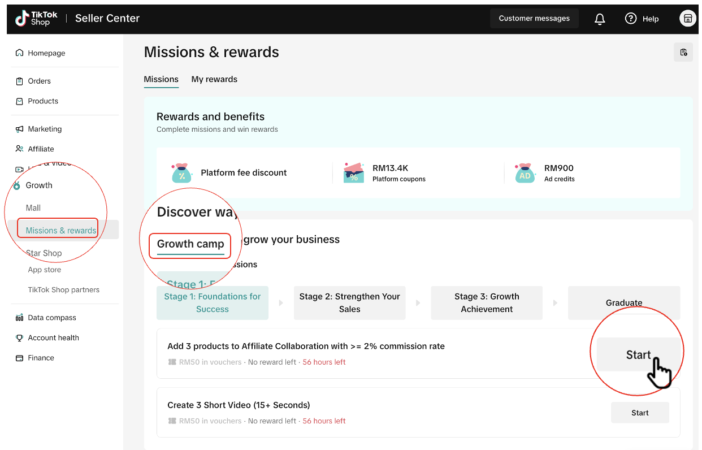Screen dimensions: 702x450
Task: Open Products in the sidebar
Action: [x=42, y=101]
